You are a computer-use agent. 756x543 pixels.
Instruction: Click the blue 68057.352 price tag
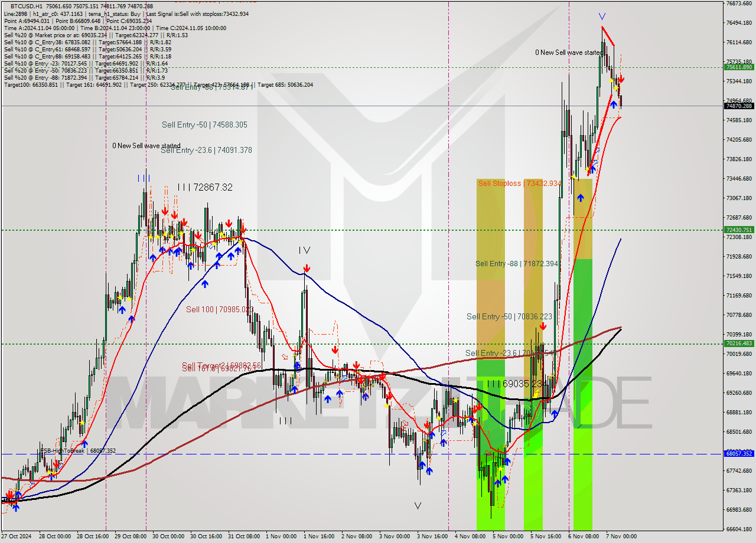tap(739, 453)
